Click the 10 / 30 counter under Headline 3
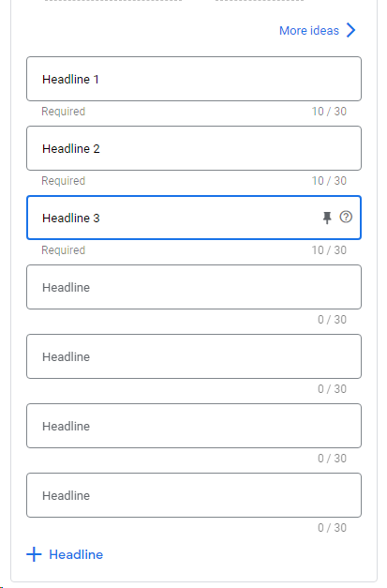387x588 pixels. [329, 250]
